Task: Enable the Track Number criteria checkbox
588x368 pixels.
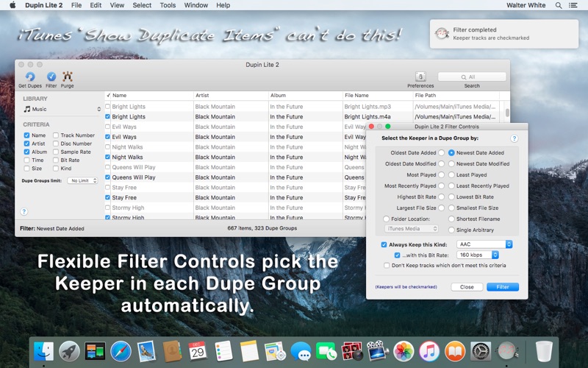Action: coord(56,135)
